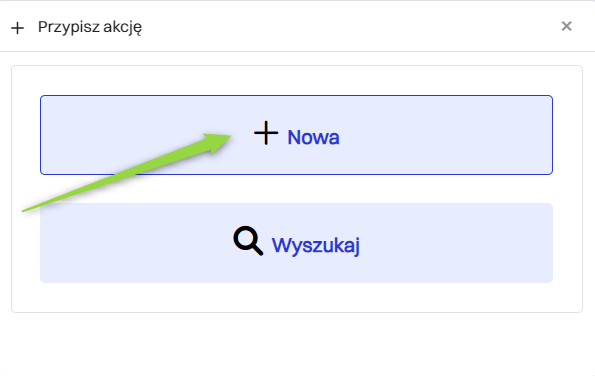Click the plus icon beside Przypisz akcję

click(x=17, y=28)
